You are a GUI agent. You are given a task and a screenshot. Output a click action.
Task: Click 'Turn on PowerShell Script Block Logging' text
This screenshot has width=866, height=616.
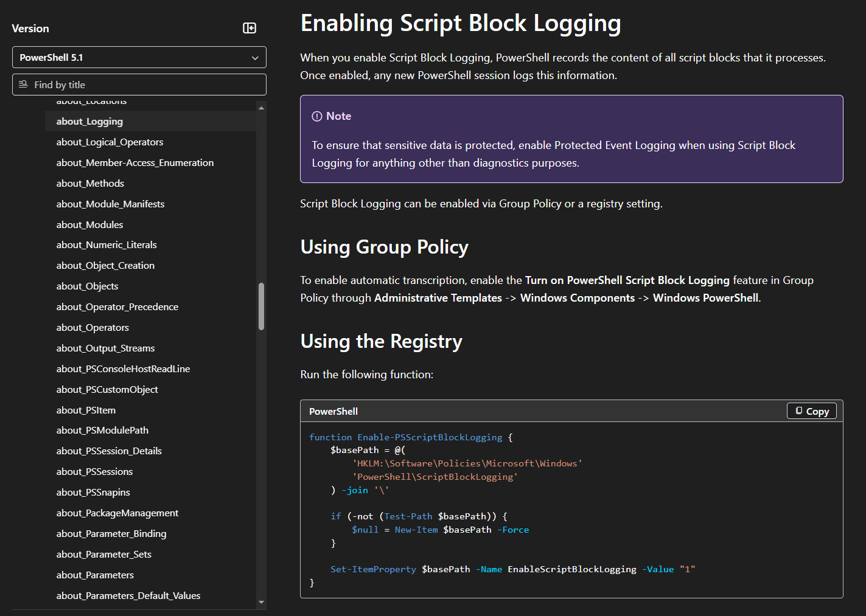627,280
